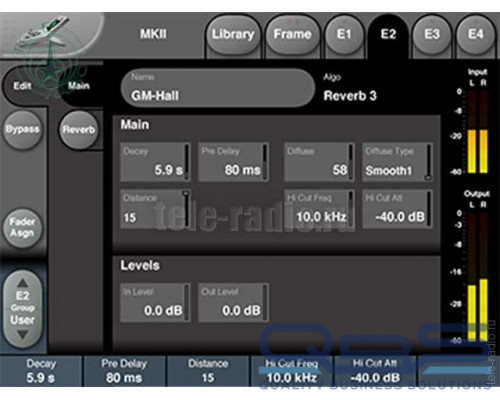Toggle the Bypass button
This screenshot has width=500, height=400.
[x=22, y=129]
